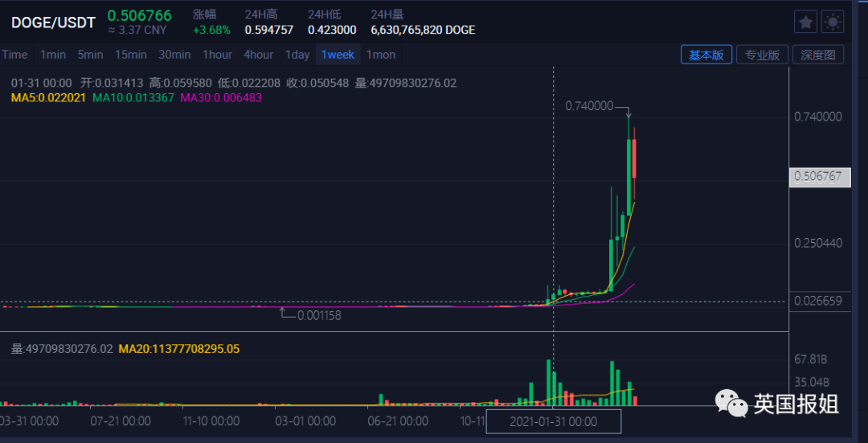Click the latest red weekly candlestick
Screen dimensions: 868x443
tap(634, 159)
